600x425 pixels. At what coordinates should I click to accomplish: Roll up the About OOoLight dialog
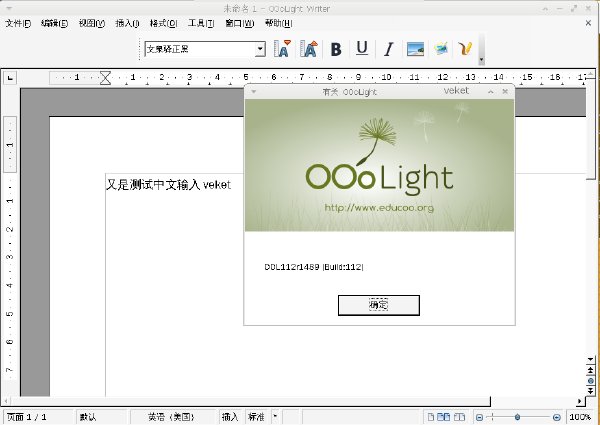491,91
